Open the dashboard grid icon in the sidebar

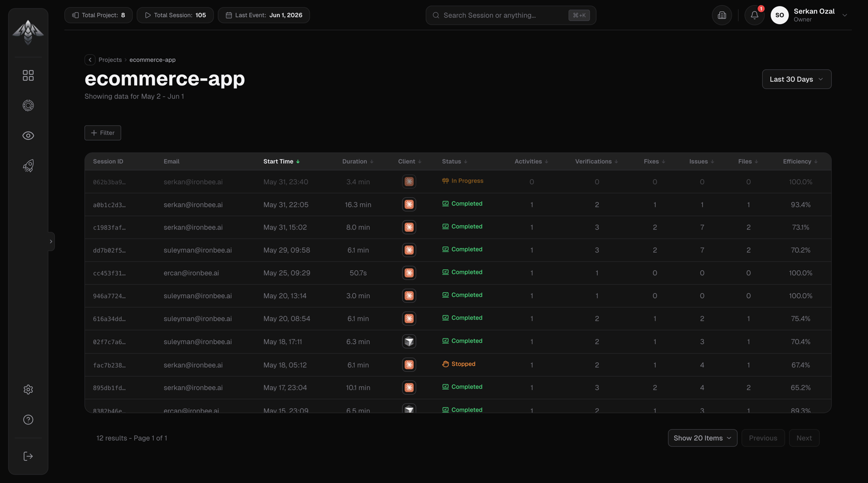pos(28,75)
